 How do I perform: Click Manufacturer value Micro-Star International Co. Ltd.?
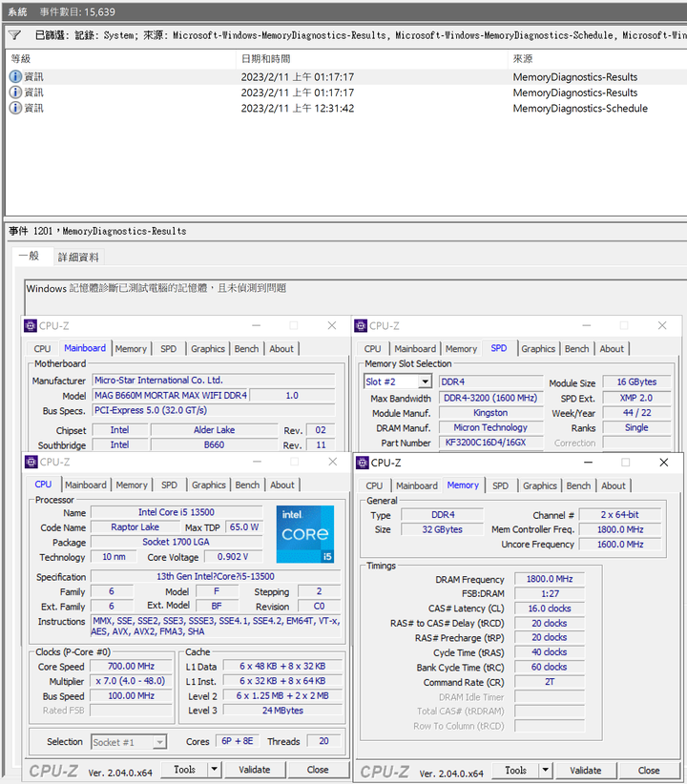214,380
